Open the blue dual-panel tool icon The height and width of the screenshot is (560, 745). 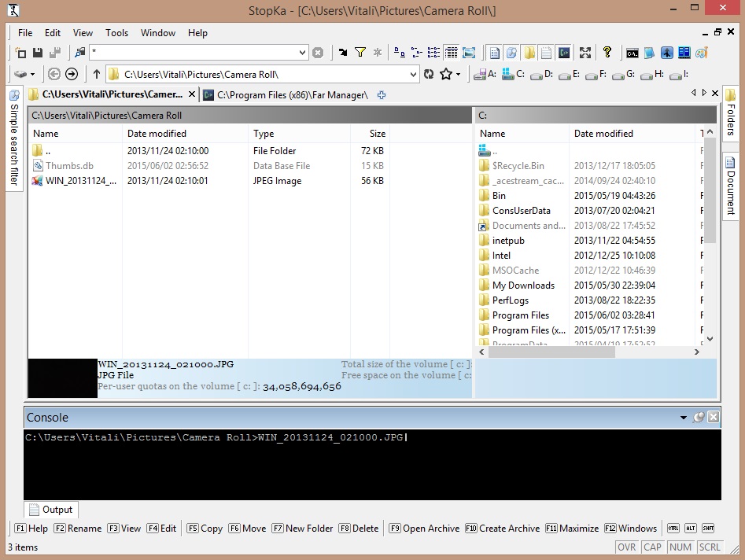click(684, 52)
